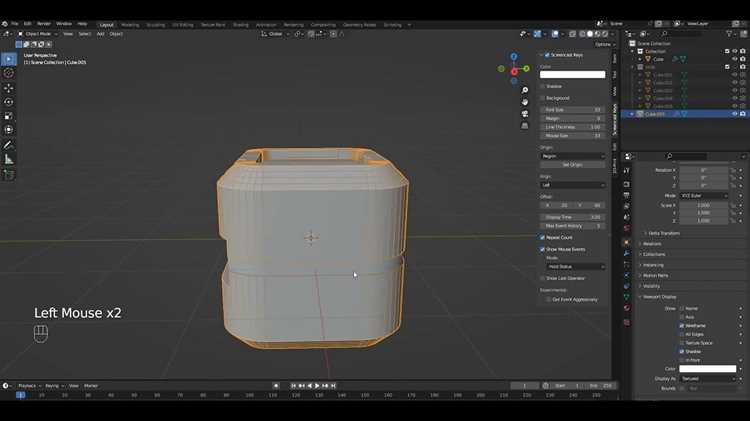
Task: Switch to the Shading workspace tab
Action: coord(241,25)
